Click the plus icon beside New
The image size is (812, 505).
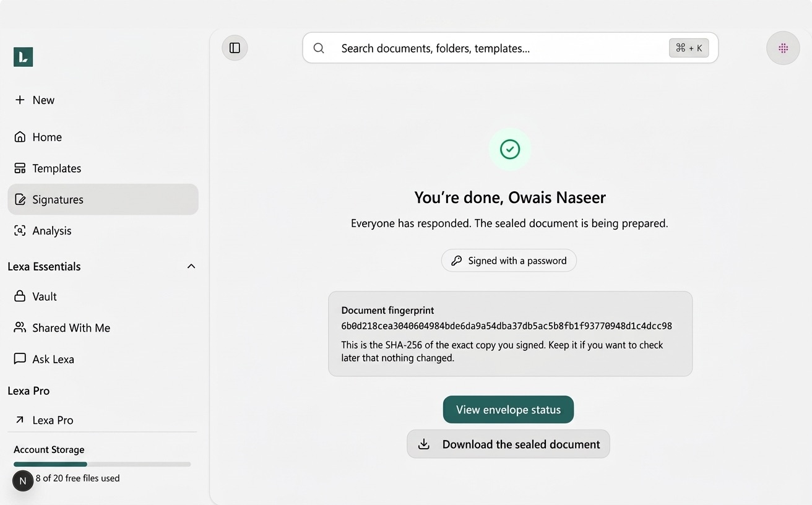pyautogui.click(x=20, y=100)
